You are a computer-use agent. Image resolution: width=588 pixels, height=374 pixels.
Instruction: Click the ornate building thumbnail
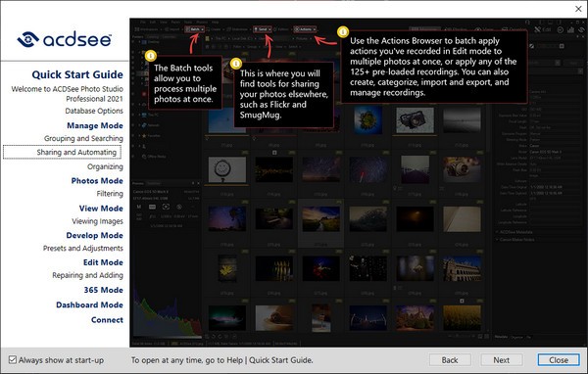tap(462, 269)
